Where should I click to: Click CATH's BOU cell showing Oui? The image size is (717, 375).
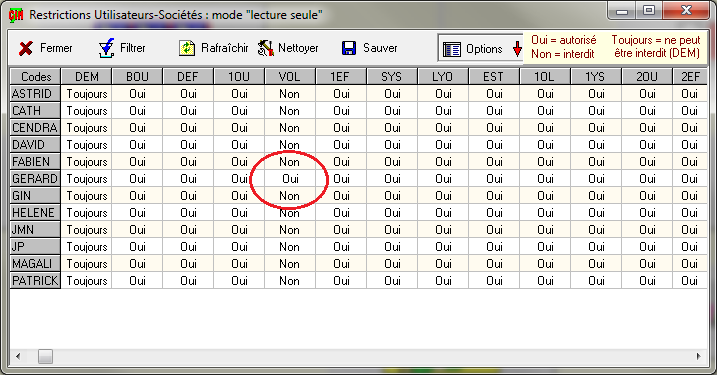coord(137,111)
